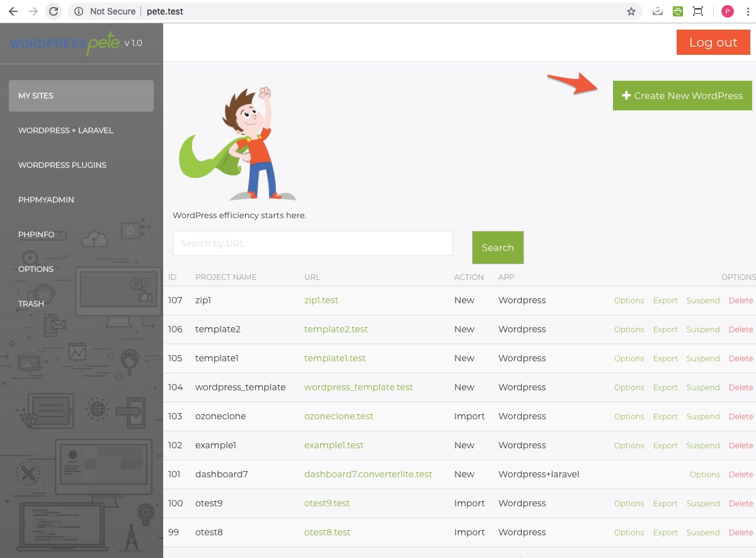Image resolution: width=756 pixels, height=558 pixels.
Task: Click the Pete superhero mascot image
Action: coord(238,144)
